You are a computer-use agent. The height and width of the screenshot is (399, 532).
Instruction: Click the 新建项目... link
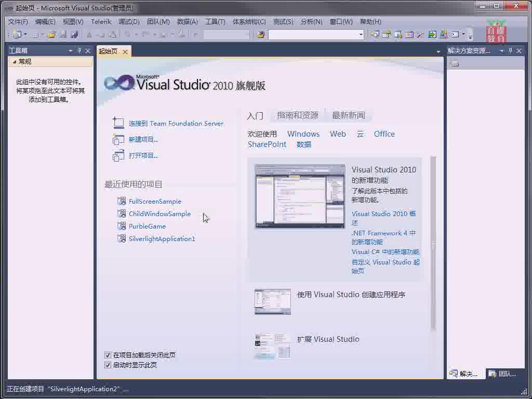point(143,139)
